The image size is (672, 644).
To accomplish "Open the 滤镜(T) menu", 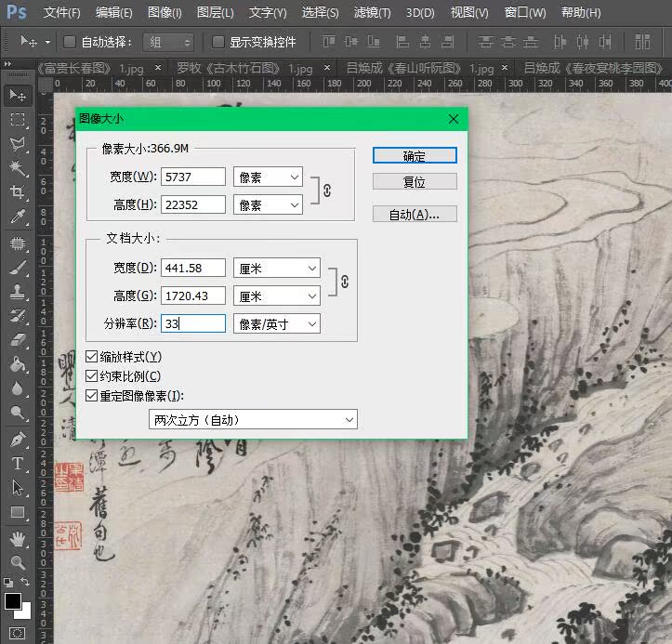I will [373, 13].
